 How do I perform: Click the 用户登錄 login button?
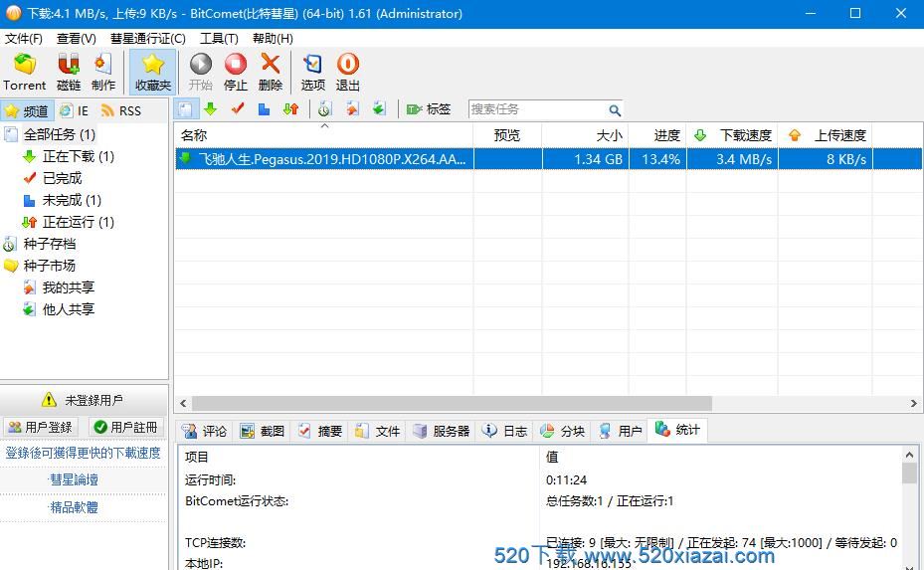click(x=41, y=427)
